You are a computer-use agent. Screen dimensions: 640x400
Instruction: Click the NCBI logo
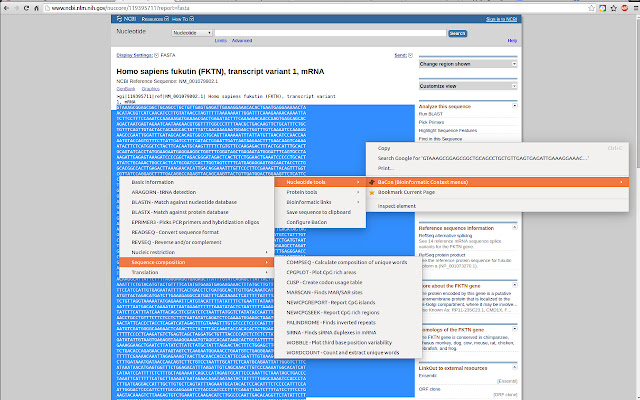tap(126, 19)
